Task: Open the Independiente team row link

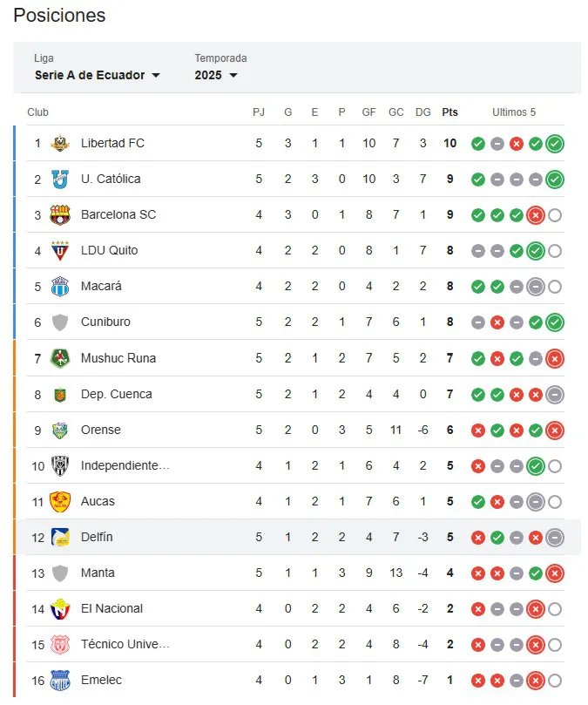Action: [125, 465]
